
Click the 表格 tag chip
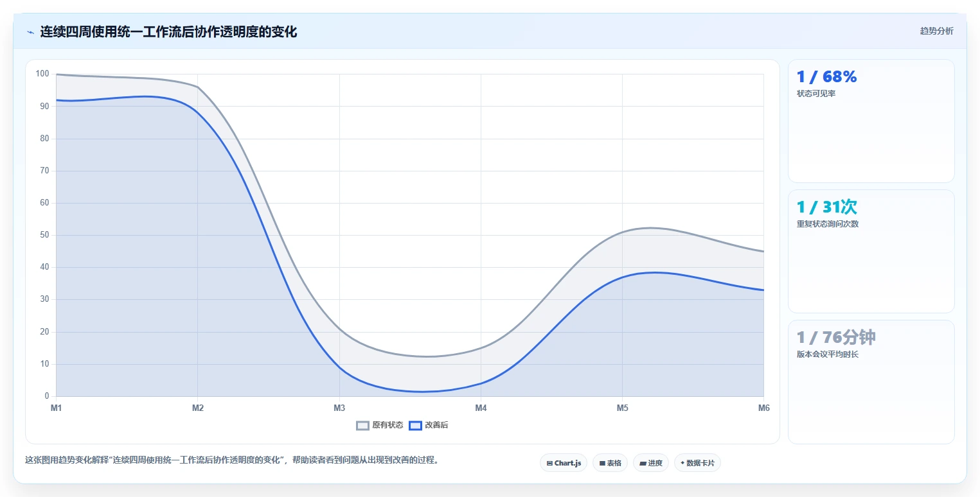pos(610,463)
